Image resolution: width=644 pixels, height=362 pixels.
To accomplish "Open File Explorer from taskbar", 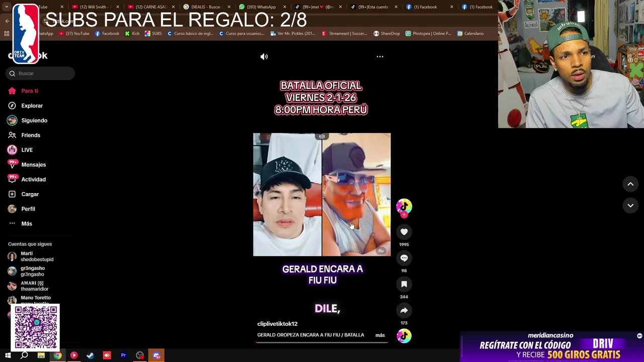I will [41, 355].
